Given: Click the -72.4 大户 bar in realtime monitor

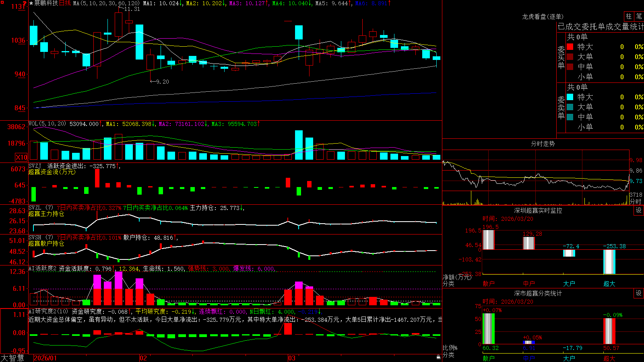Looking at the screenshot, I should point(569,253).
